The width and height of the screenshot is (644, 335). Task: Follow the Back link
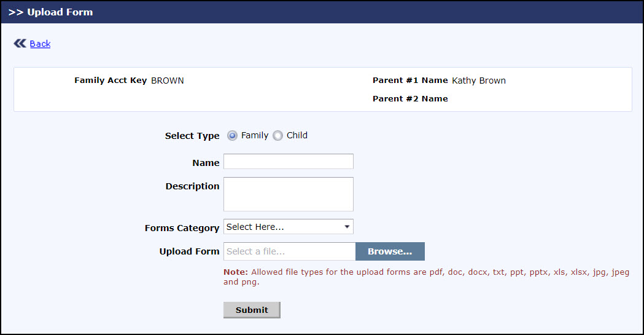click(40, 44)
